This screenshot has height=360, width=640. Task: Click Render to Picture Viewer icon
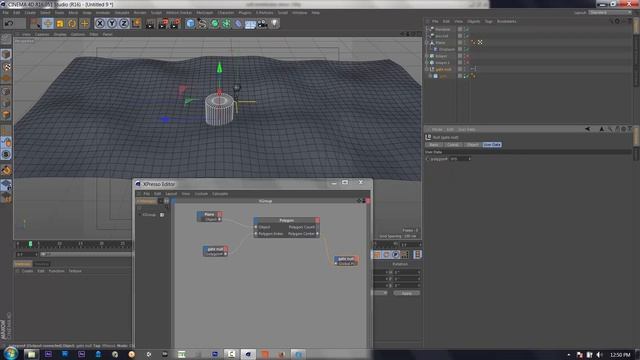[163, 24]
